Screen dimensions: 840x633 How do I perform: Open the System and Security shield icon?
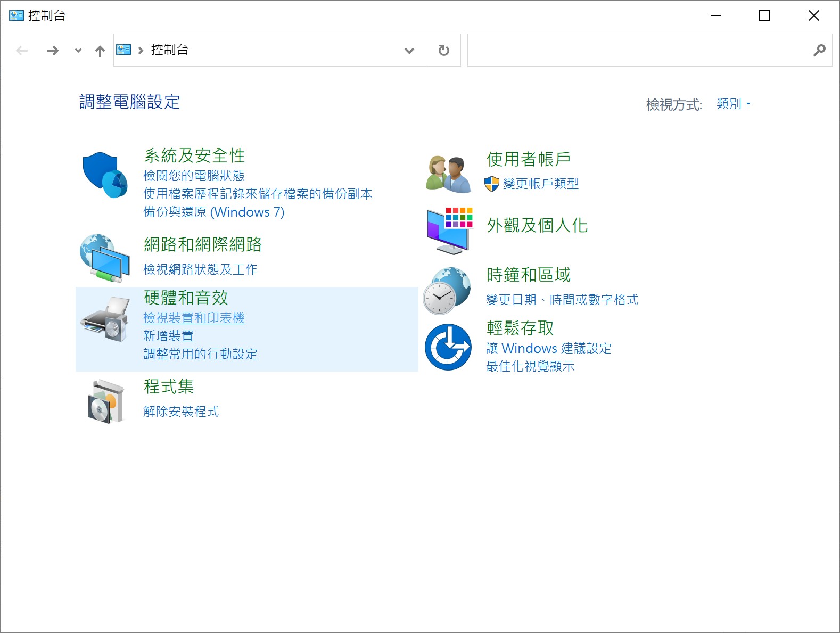pos(105,175)
